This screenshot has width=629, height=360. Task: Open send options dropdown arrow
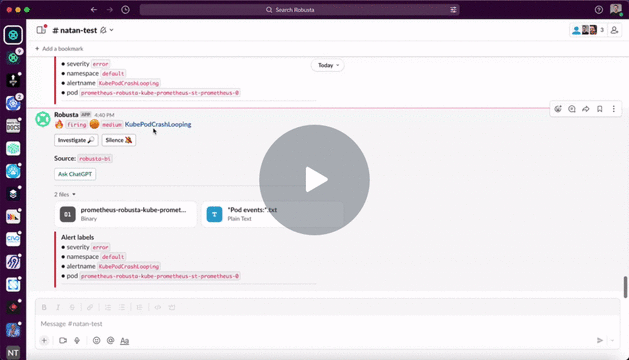pos(612,341)
